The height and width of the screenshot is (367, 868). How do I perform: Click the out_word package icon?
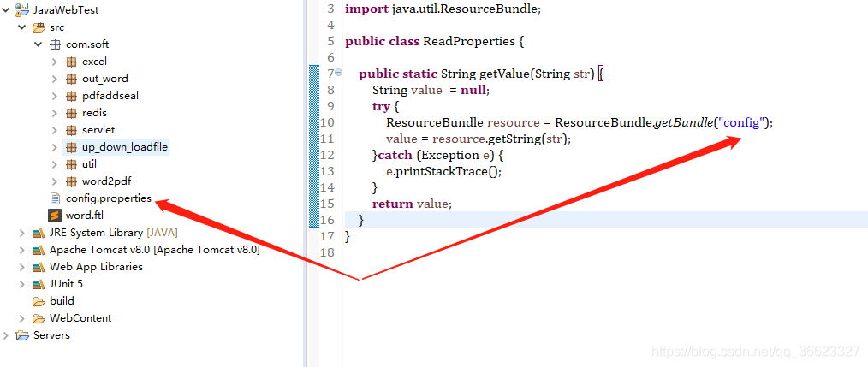click(x=71, y=79)
